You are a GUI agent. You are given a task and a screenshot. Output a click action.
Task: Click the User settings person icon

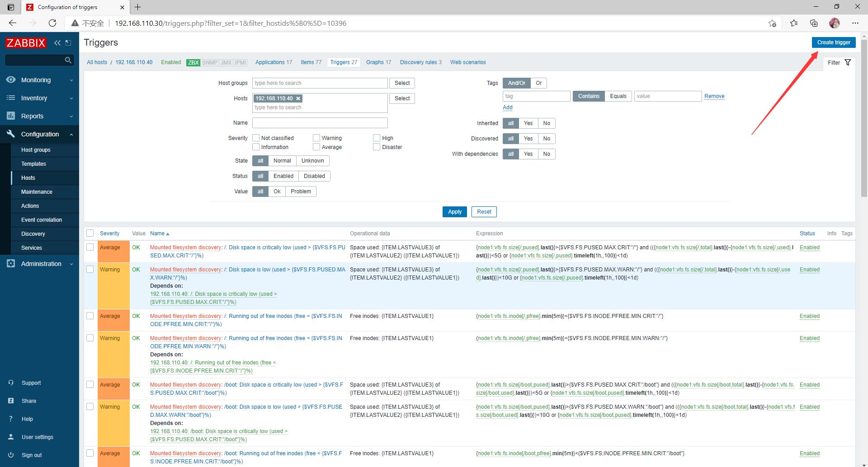tap(11, 437)
